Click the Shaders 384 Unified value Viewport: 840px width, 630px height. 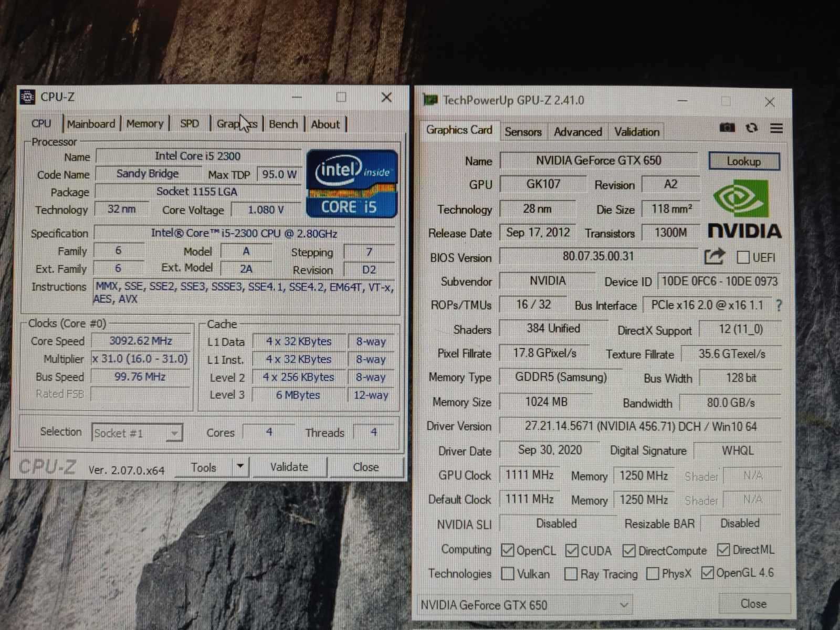point(553,329)
